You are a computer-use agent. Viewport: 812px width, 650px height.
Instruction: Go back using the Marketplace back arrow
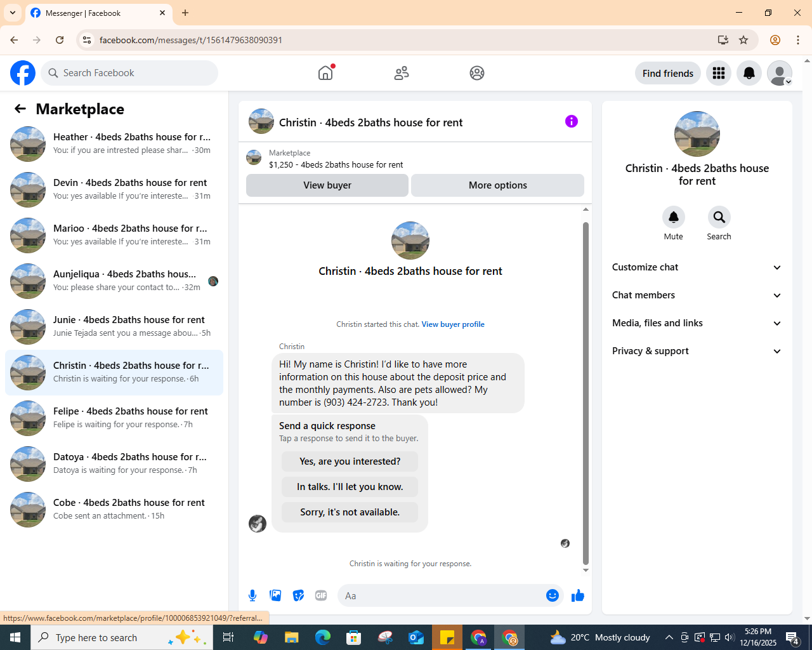click(x=20, y=109)
